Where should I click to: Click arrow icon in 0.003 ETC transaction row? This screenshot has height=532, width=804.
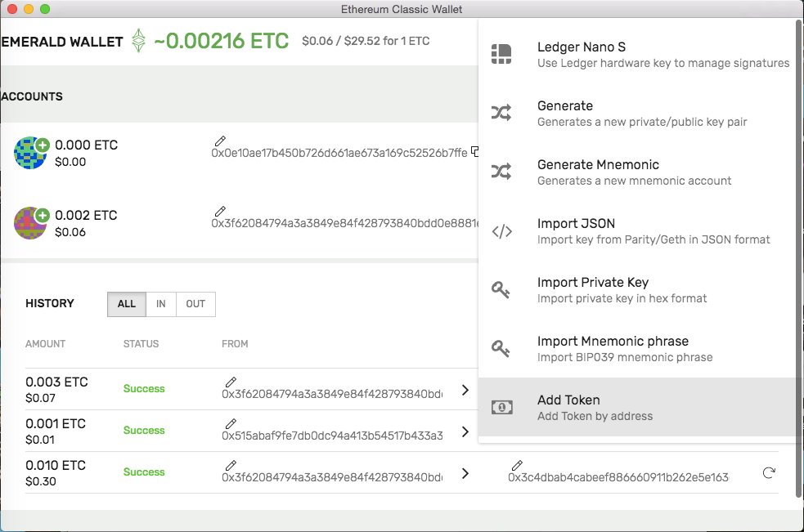465,390
